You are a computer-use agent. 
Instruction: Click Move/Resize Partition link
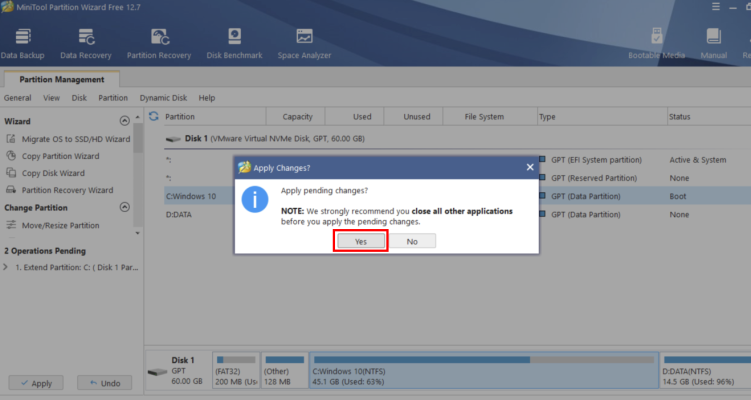60,225
